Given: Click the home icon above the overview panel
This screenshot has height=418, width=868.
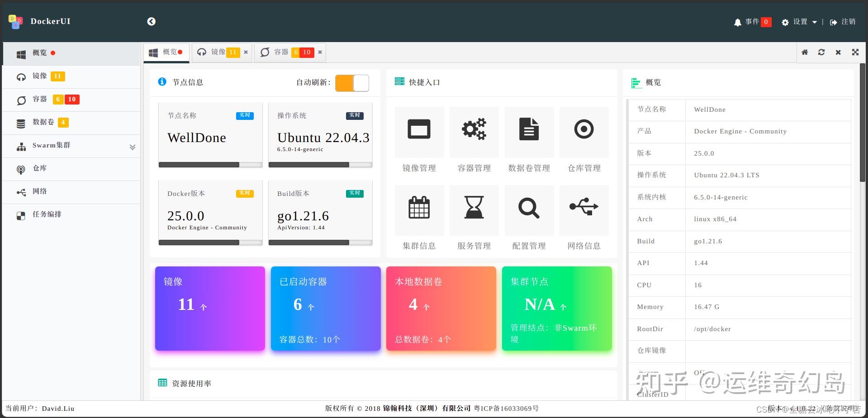Looking at the screenshot, I should (x=804, y=52).
